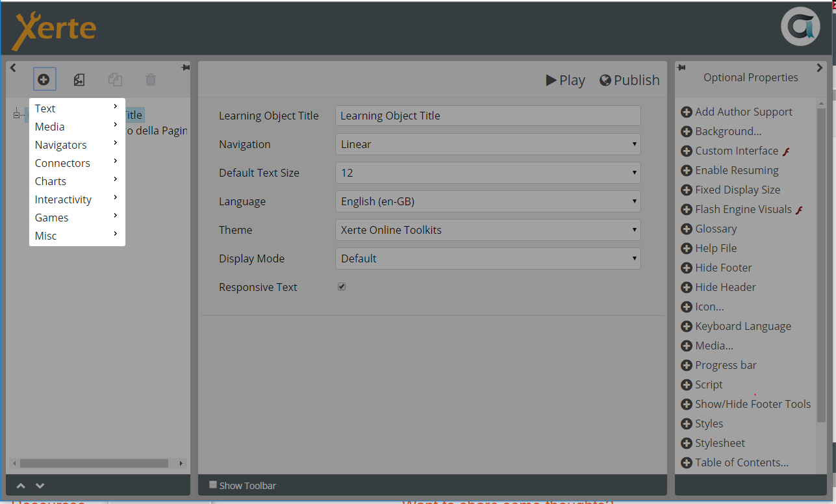Collapse the tree root node expander
This screenshot has height=504, width=836.
pyautogui.click(x=16, y=115)
